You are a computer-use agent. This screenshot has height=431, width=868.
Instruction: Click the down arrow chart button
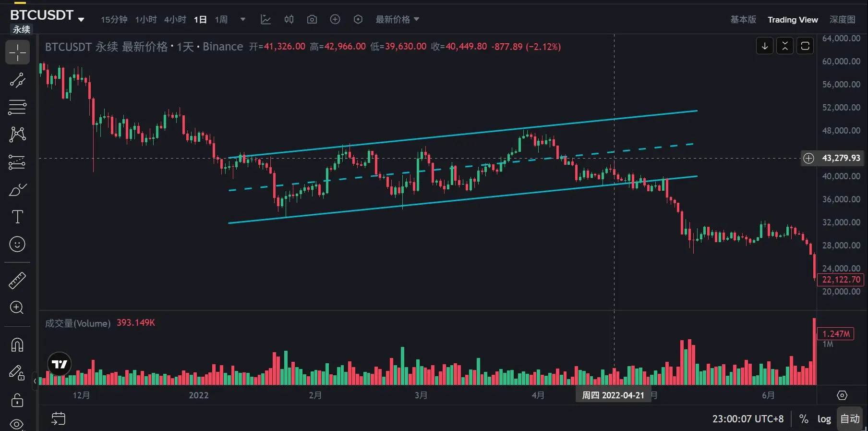(765, 46)
